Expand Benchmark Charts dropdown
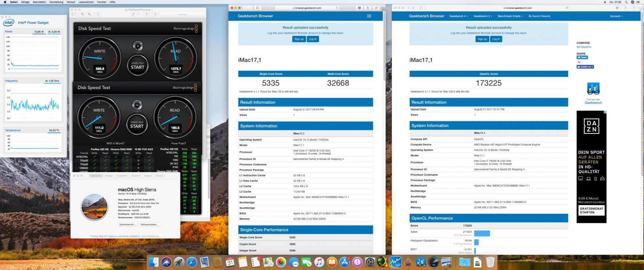The width and height of the screenshot is (644, 270). pos(510,16)
